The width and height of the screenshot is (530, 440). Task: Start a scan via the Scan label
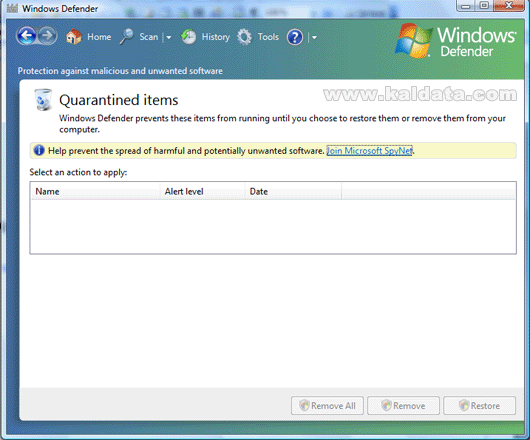149,37
